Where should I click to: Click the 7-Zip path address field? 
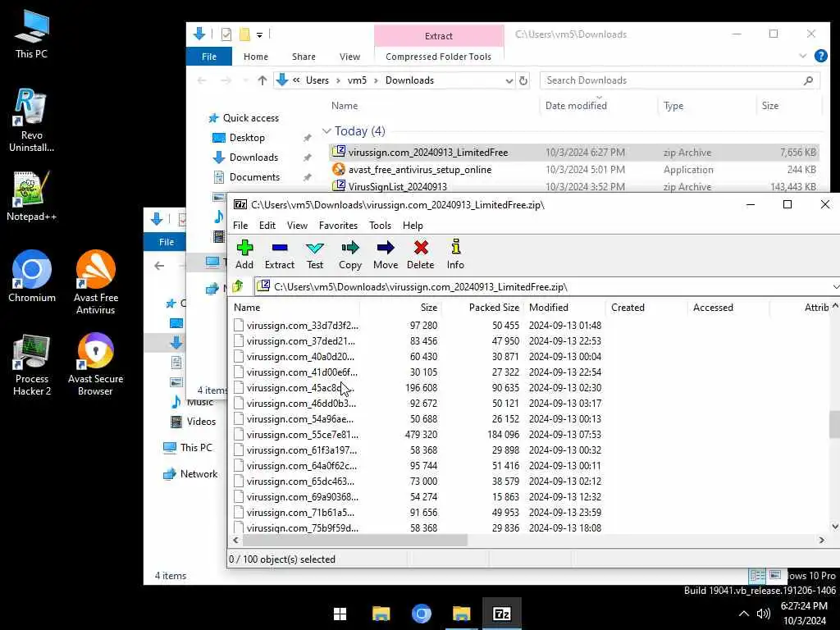point(541,286)
